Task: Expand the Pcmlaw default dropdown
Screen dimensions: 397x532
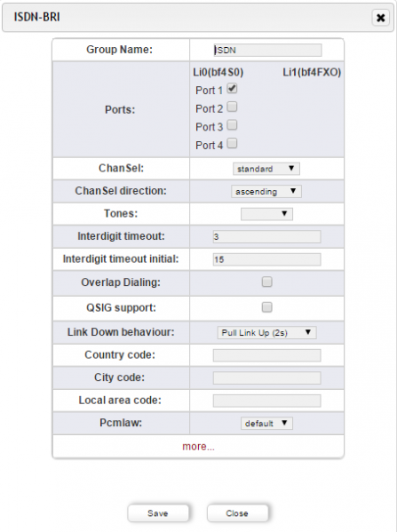Action: click(266, 423)
